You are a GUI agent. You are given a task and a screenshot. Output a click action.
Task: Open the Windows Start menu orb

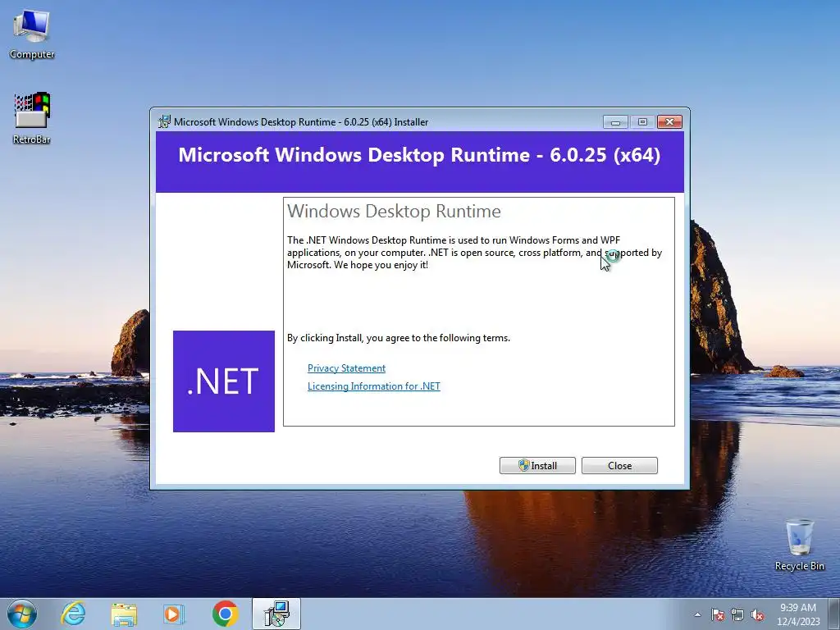21,614
